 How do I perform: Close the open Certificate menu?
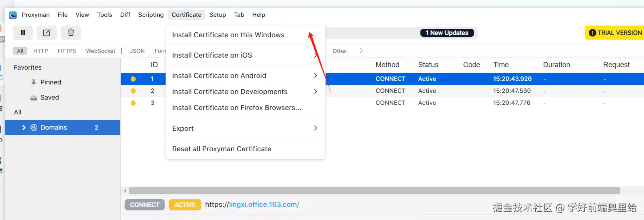point(186,15)
